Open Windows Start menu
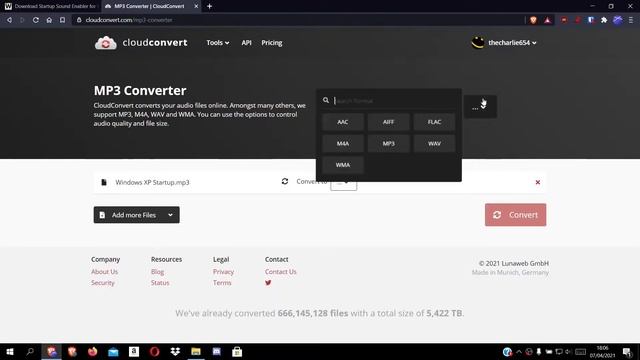Screen dimensions: 640x360 pos(10,351)
